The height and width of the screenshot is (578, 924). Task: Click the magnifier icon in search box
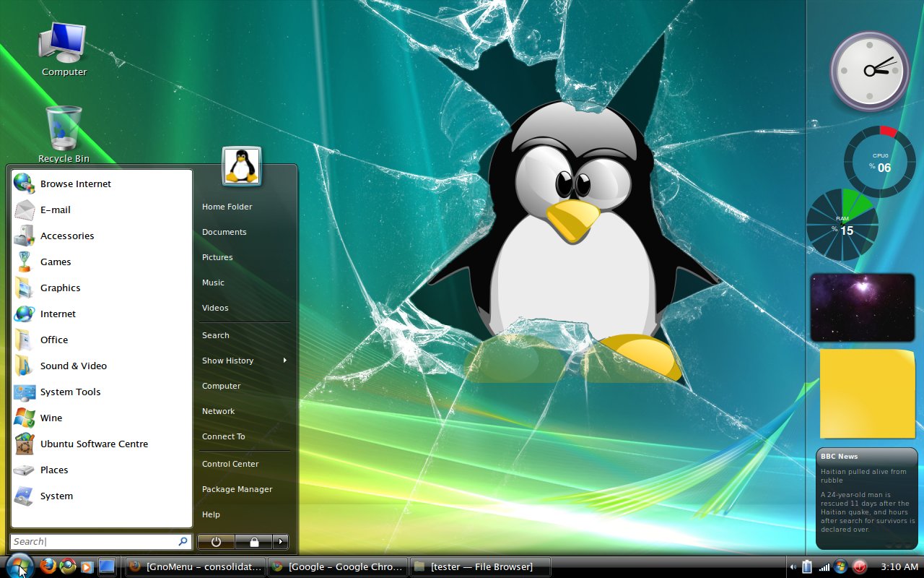(183, 541)
